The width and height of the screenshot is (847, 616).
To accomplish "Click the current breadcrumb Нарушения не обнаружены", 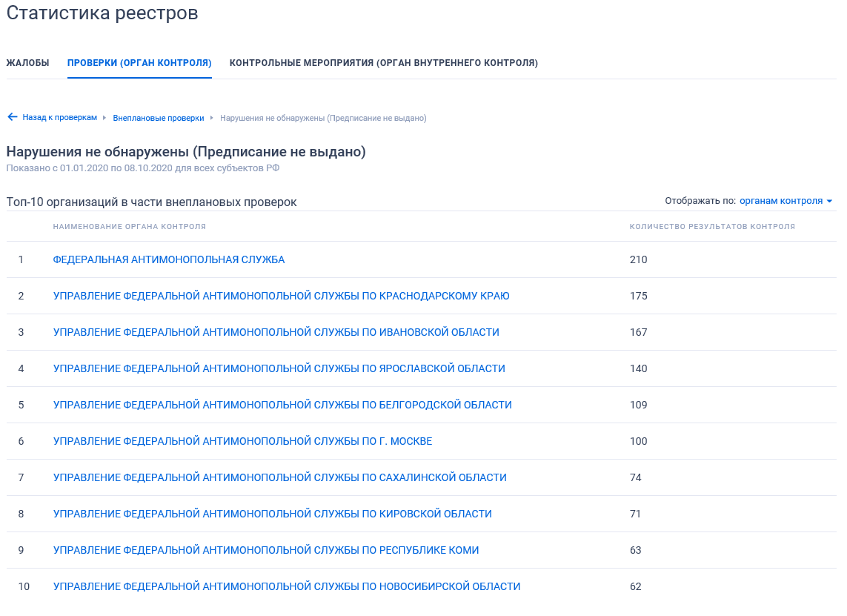I will pyautogui.click(x=323, y=118).
